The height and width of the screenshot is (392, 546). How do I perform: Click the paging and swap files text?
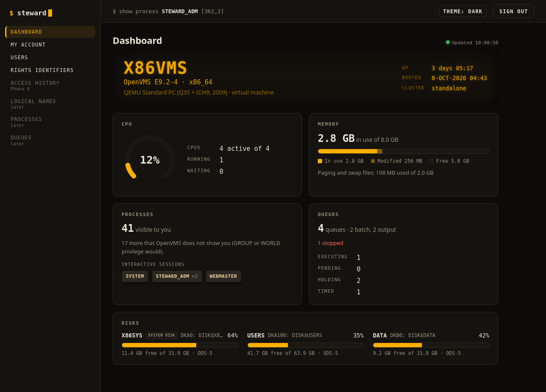[375, 173]
